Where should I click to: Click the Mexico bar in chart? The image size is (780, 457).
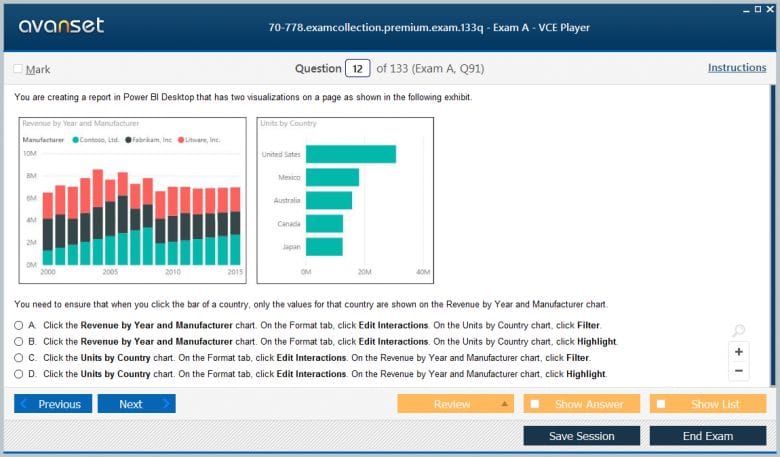(332, 177)
